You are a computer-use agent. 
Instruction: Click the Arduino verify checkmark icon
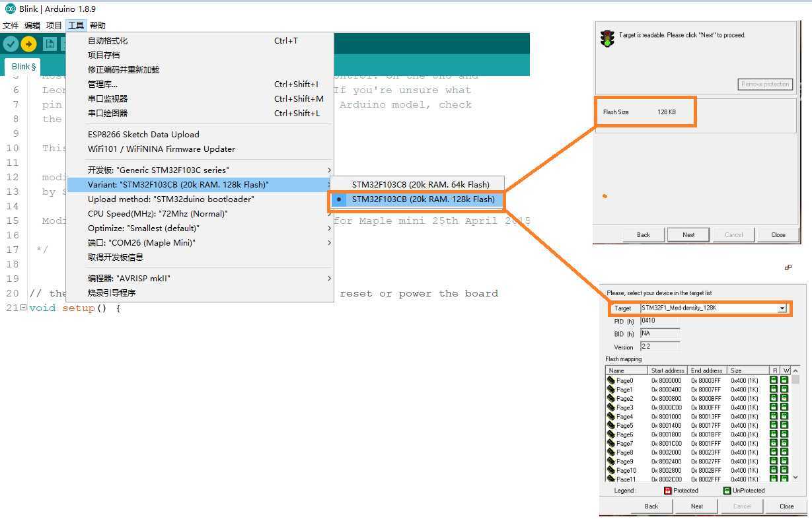pyautogui.click(x=11, y=44)
